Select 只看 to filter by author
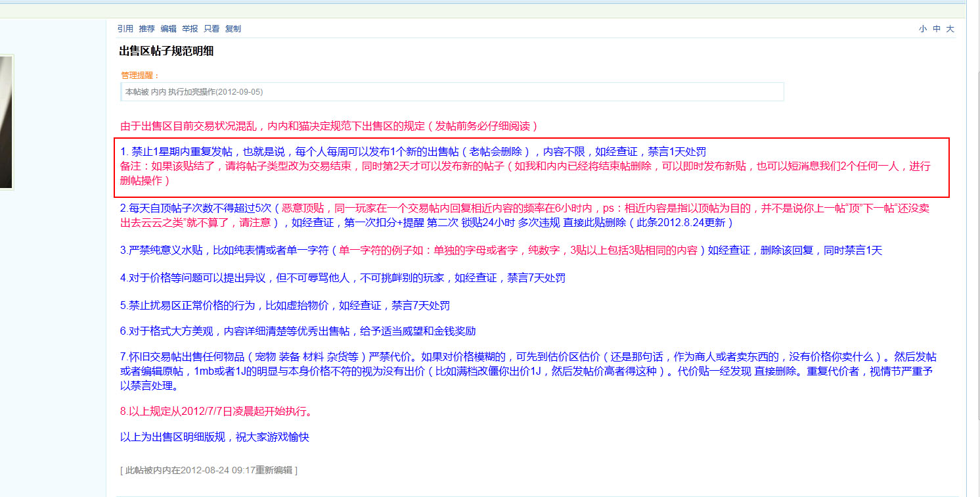This screenshot has width=980, height=497. coord(212,29)
